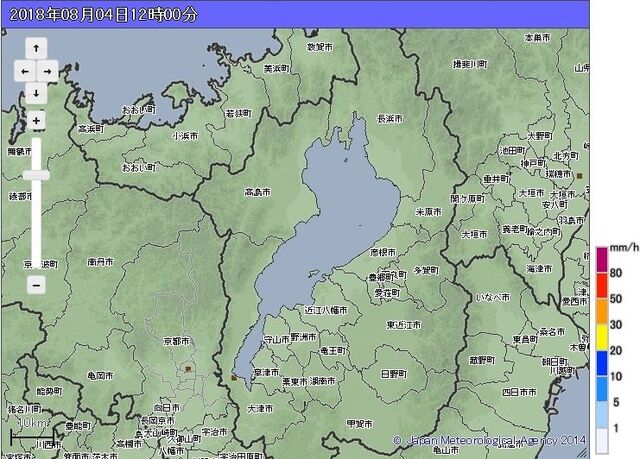
Task: Click the 10 mm/h dark blue legend color
Action: 602,363
